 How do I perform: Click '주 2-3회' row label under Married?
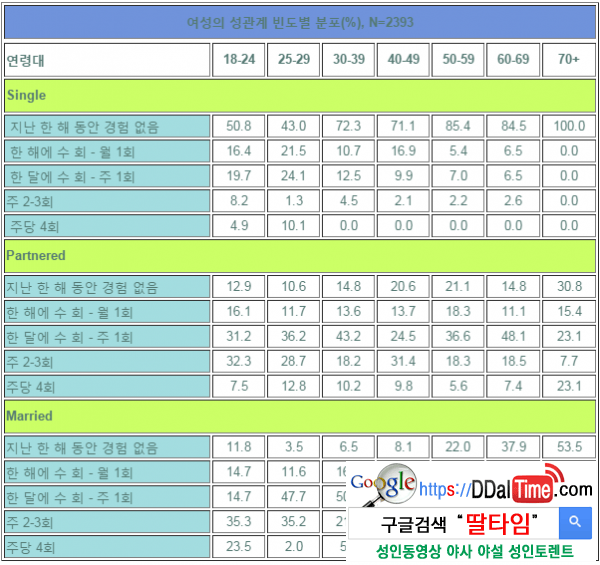(107, 521)
